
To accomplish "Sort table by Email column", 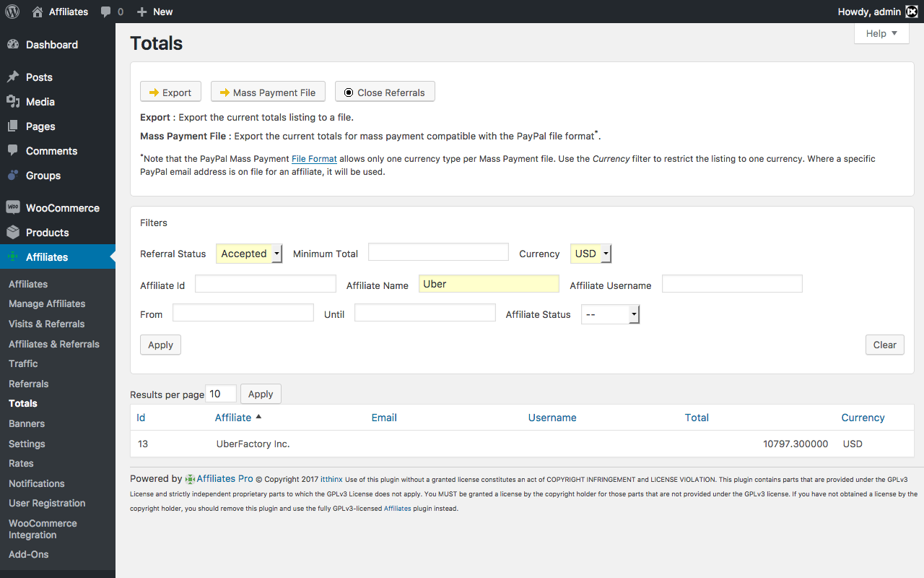I will tap(384, 418).
